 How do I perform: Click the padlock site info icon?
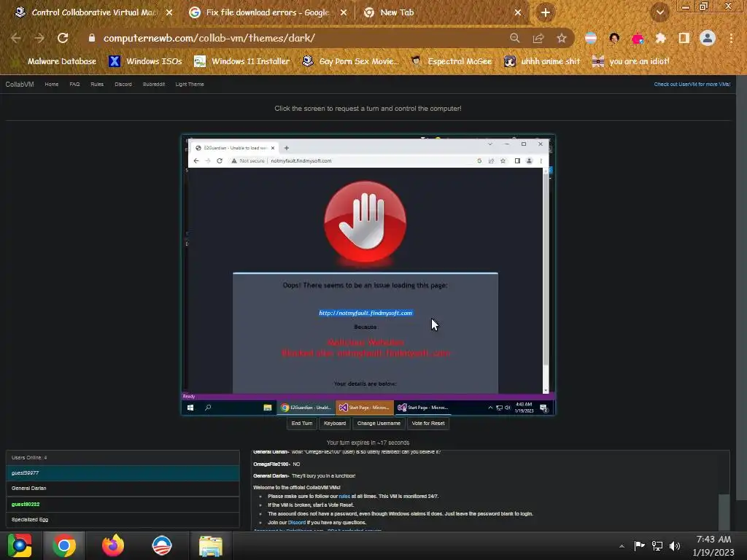pyautogui.click(x=92, y=38)
